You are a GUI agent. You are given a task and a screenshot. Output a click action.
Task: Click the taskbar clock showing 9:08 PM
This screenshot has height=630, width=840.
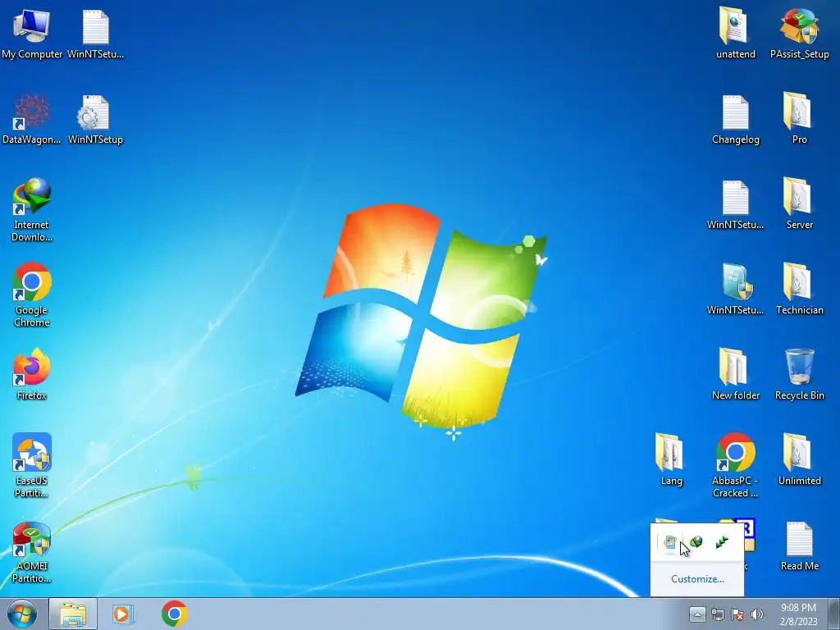coord(798,614)
